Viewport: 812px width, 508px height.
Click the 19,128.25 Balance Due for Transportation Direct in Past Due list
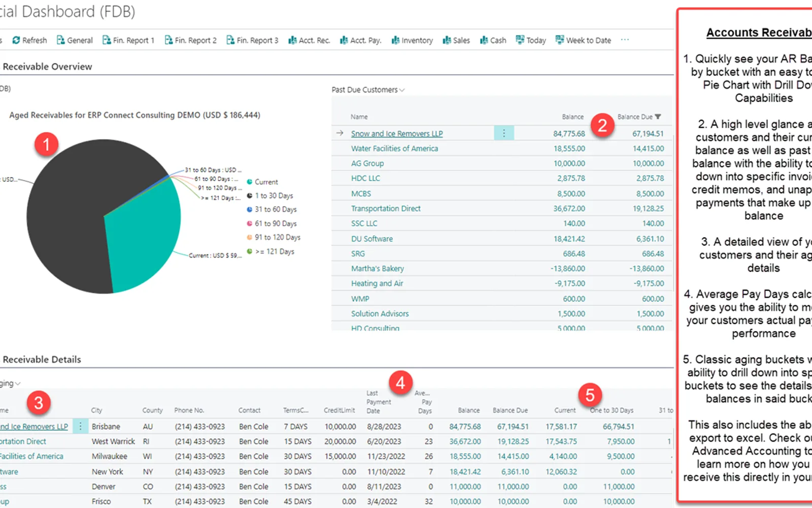pos(648,208)
